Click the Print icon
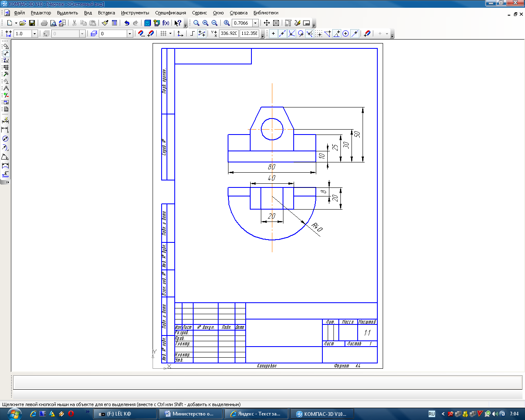Image resolution: width=525 pixels, height=420 pixels. (x=44, y=23)
